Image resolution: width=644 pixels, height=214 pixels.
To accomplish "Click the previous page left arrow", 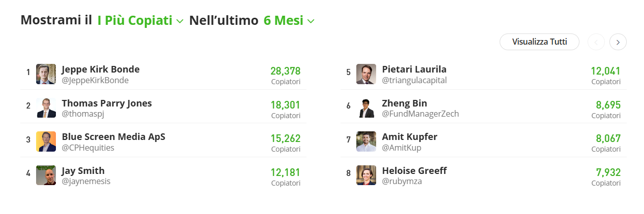I will (x=596, y=42).
